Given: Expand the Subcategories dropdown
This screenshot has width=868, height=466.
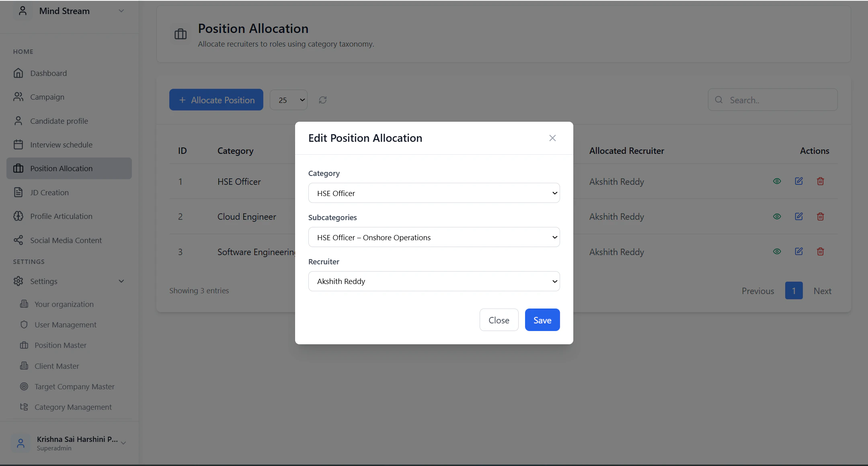Looking at the screenshot, I should click(x=434, y=237).
